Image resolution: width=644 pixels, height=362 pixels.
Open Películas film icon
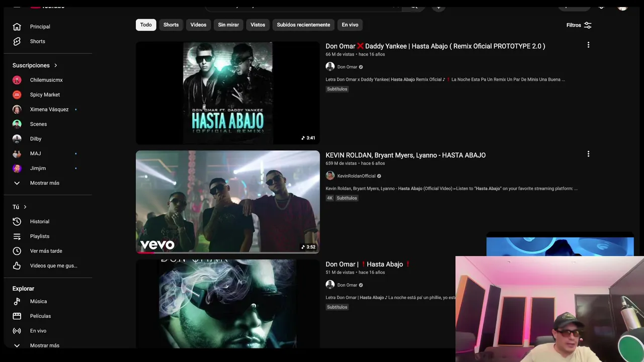coord(17,316)
